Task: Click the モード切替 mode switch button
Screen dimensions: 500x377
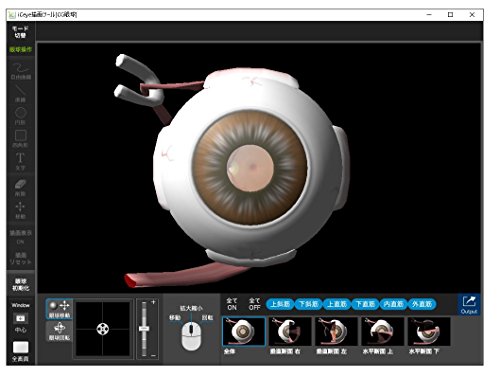Action: tap(20, 32)
